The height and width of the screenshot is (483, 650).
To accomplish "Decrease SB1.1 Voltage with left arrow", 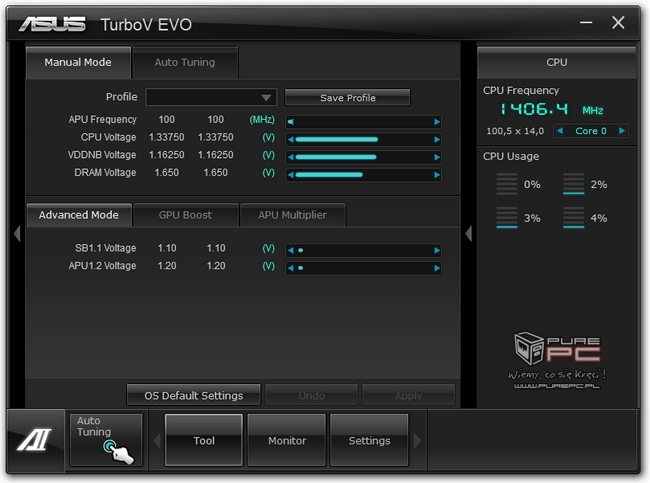I will coord(291,250).
